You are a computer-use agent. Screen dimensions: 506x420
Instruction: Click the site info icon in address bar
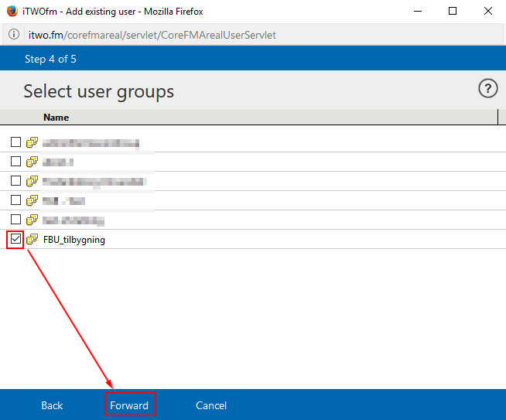tap(15, 35)
